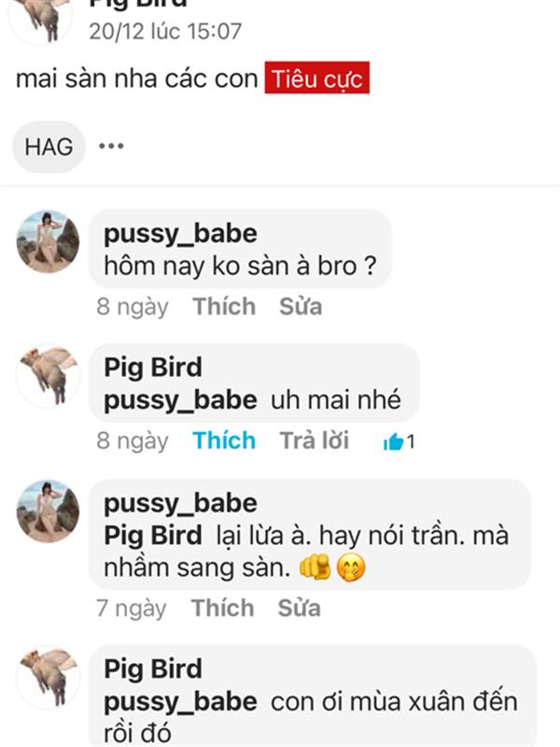Like the 'lại lừa à' comment via Thích
Viewport: 560px width, 747px height.
coord(223,609)
